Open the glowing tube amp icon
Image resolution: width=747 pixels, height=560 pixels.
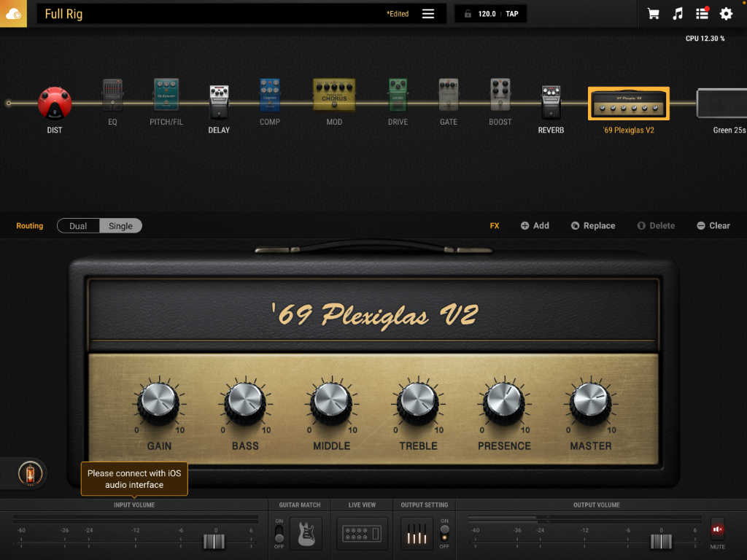tap(30, 474)
